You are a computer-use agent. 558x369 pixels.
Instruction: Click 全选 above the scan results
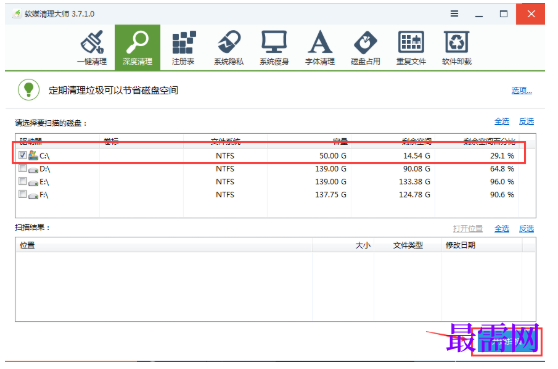502,228
